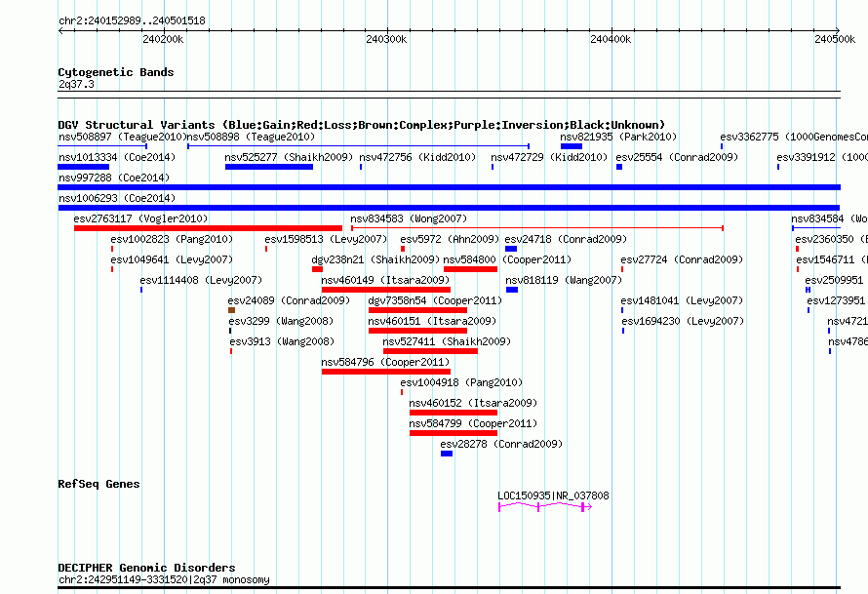Screen dimensions: 868x594
Task: Select the nsv460151 (Itsara2009) red bar
Action: pos(418,331)
